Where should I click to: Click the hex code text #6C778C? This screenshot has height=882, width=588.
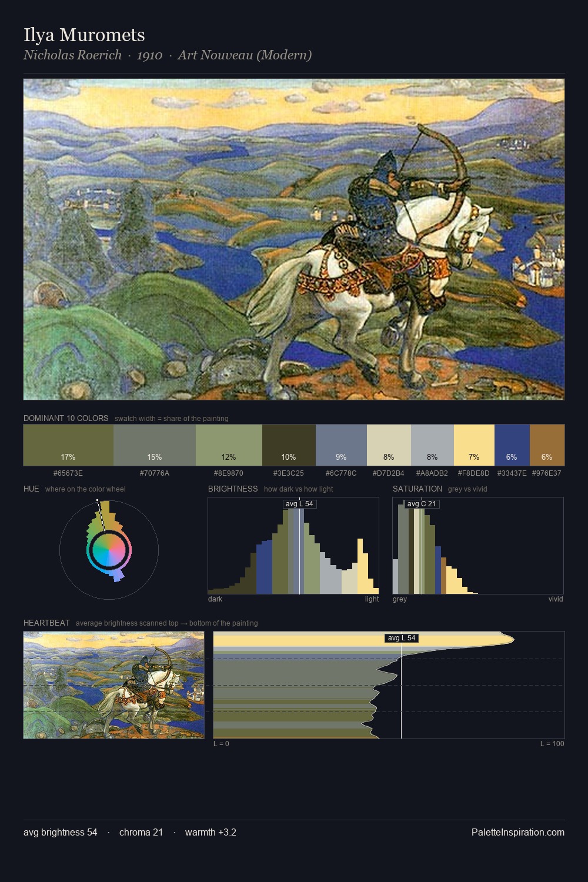pos(341,473)
